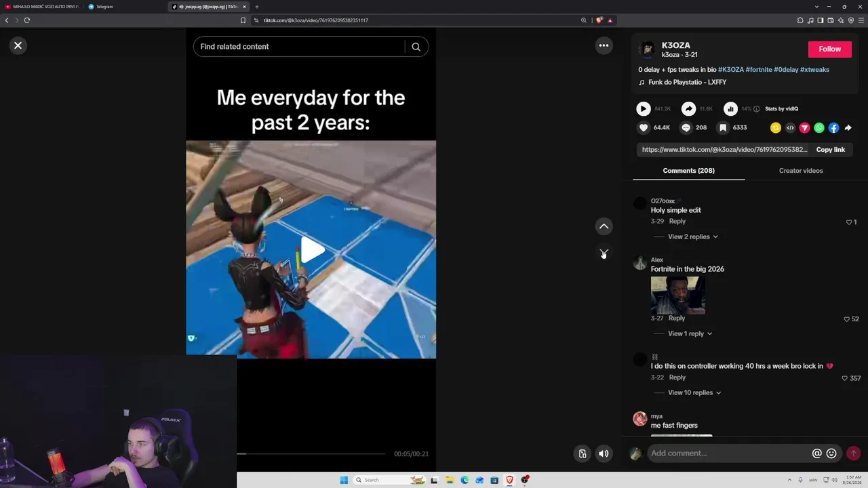Mute the video sound

[x=604, y=453]
